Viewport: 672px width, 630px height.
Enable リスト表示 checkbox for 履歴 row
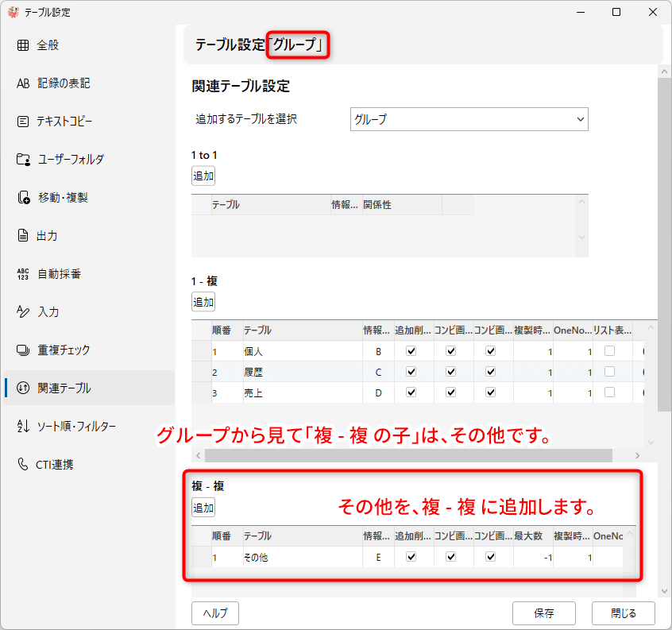[x=609, y=372]
